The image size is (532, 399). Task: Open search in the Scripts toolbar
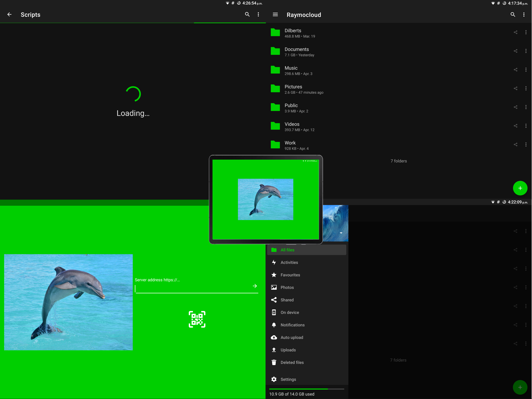(x=247, y=14)
